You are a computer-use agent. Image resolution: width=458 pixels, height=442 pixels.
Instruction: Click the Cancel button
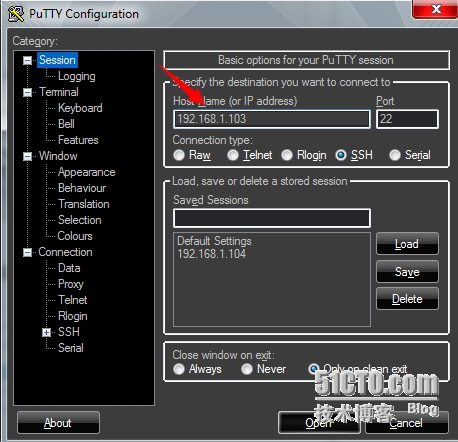click(x=407, y=423)
